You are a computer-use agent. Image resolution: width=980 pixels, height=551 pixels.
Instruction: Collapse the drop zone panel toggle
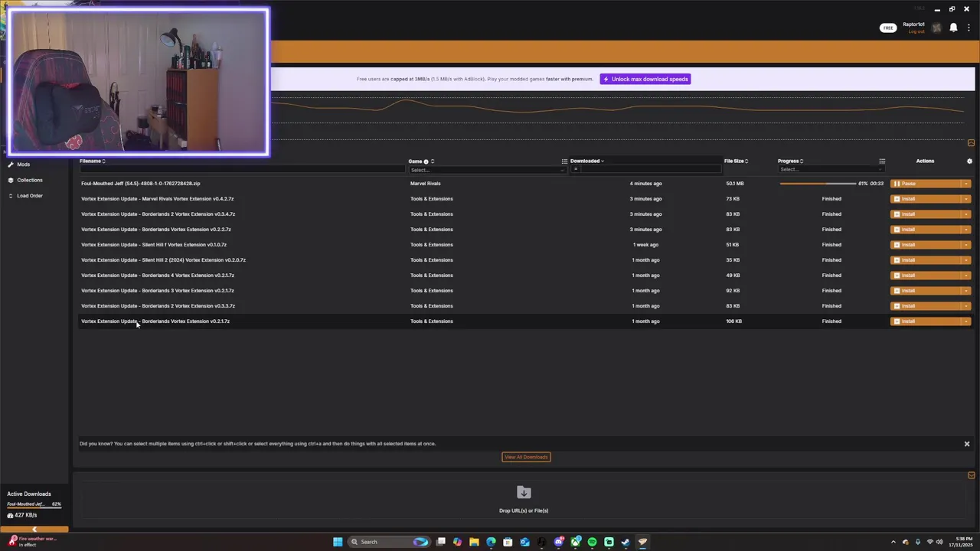pos(971,475)
